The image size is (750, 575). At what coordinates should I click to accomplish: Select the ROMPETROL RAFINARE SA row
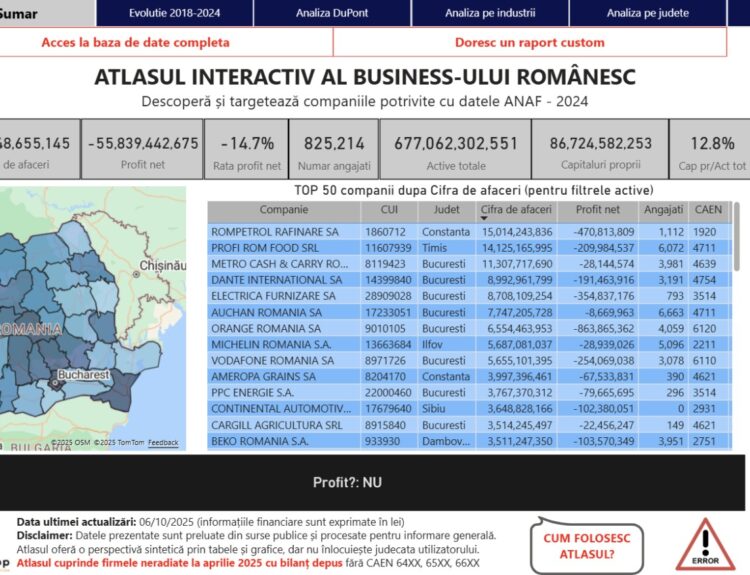click(x=284, y=231)
